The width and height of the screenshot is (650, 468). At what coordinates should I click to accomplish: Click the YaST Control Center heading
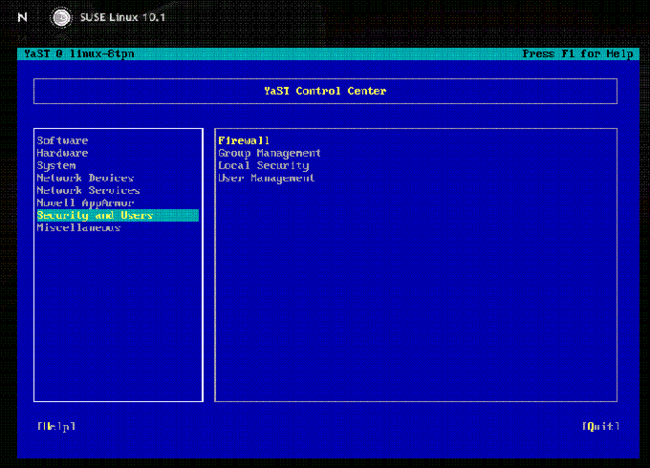tap(325, 91)
